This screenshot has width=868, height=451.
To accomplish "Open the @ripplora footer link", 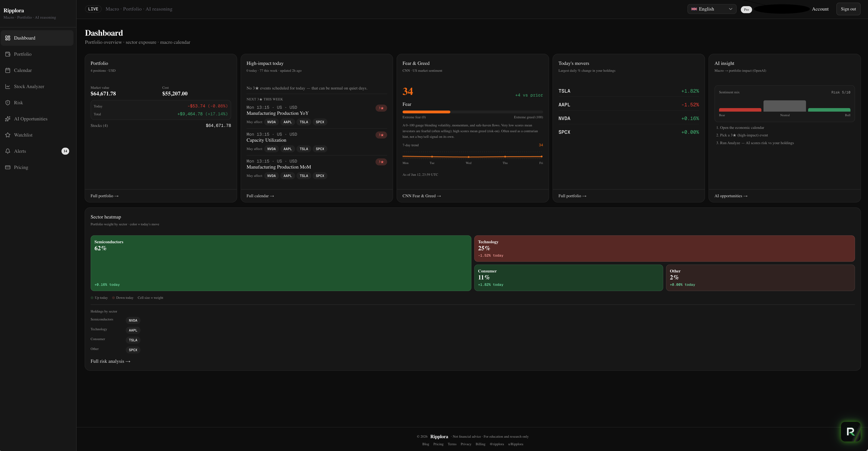I will click(497, 444).
